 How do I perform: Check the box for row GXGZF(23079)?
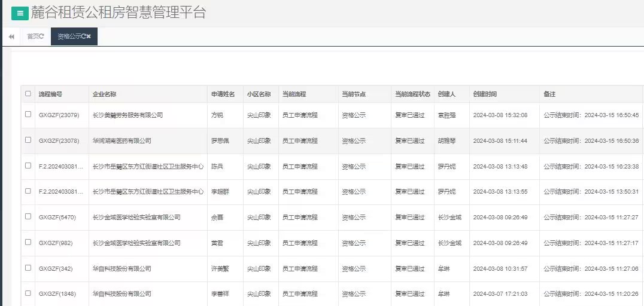click(x=28, y=114)
